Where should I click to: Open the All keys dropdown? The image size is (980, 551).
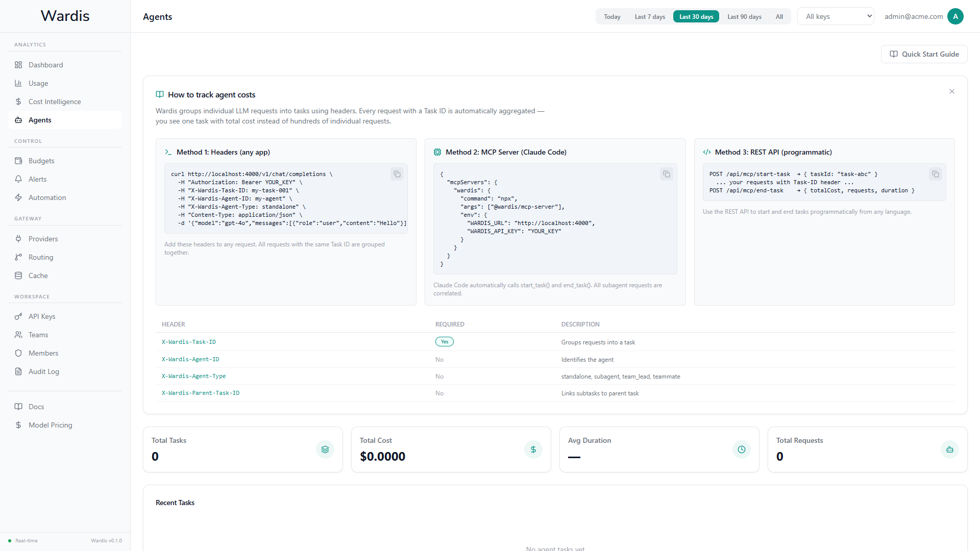pos(836,16)
